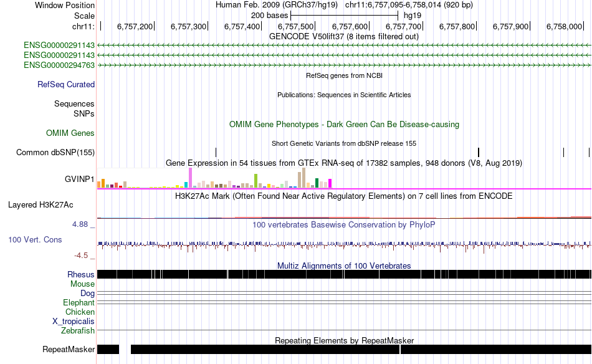Click the SNPs track label
This screenshot has height=364, width=592.
click(84, 113)
